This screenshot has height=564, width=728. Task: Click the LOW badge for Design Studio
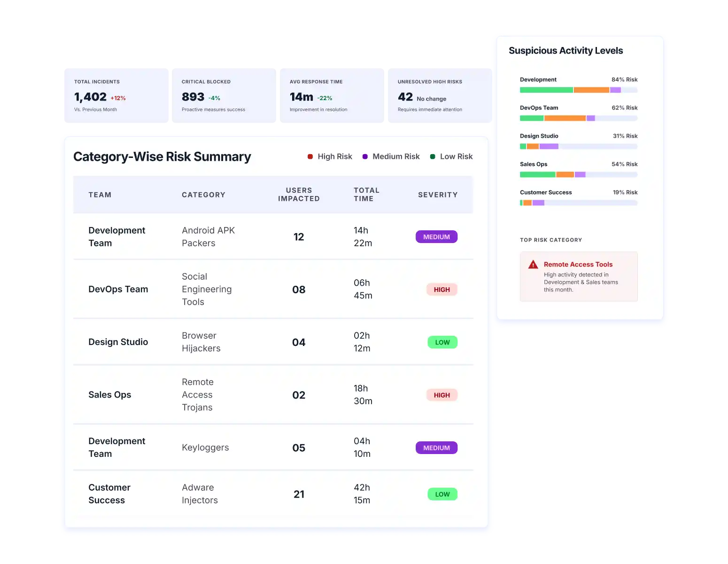pyautogui.click(x=442, y=342)
